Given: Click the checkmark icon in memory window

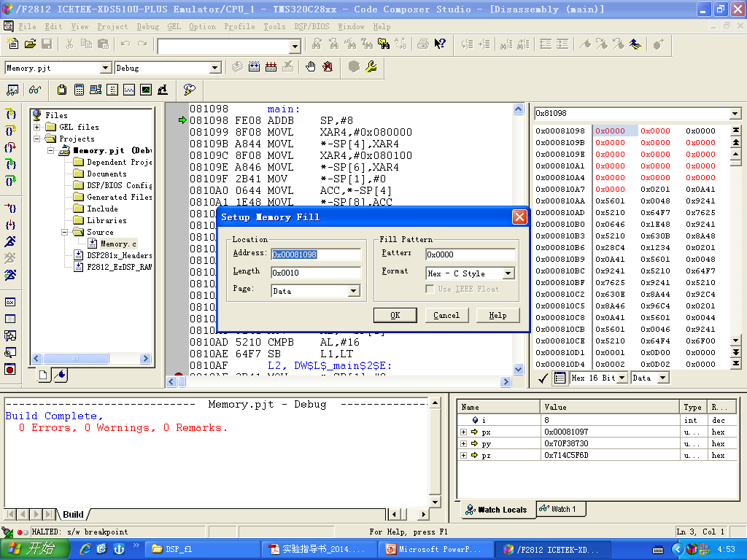Looking at the screenshot, I should click(543, 378).
